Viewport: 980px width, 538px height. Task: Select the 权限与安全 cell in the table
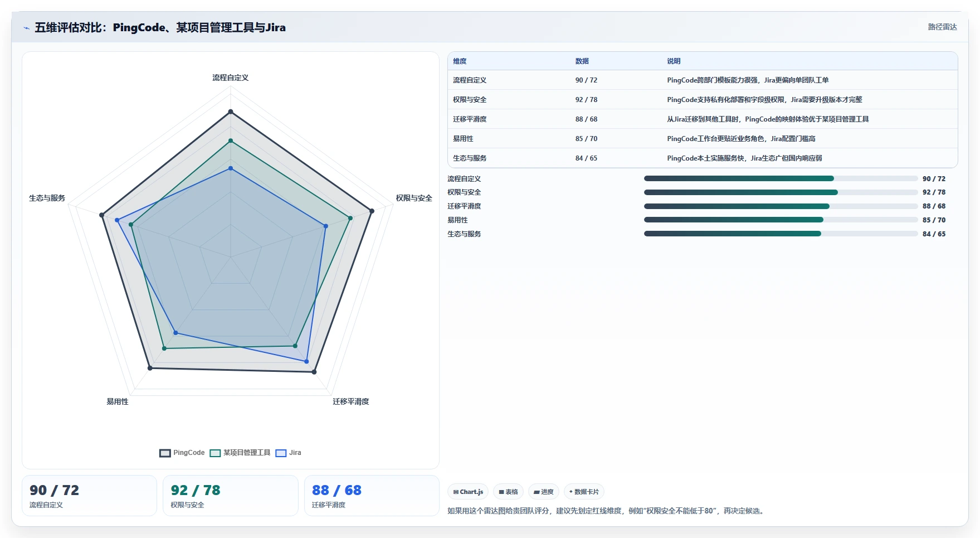pyautogui.click(x=470, y=100)
